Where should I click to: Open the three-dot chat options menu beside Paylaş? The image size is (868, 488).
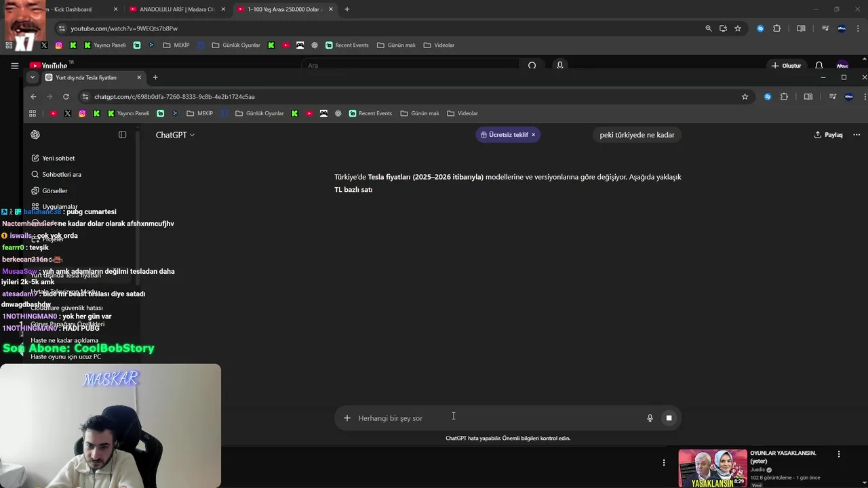(856, 135)
